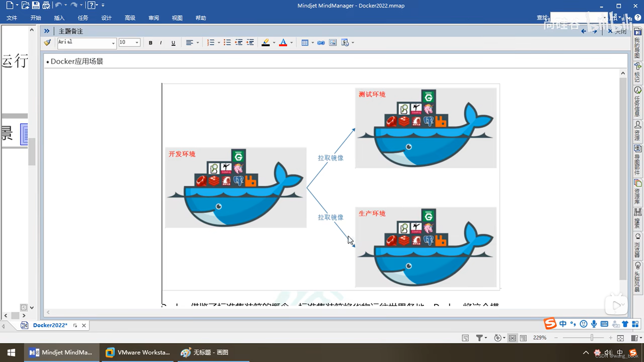
Task: Click the hyperlink insert icon
Action: click(320, 43)
